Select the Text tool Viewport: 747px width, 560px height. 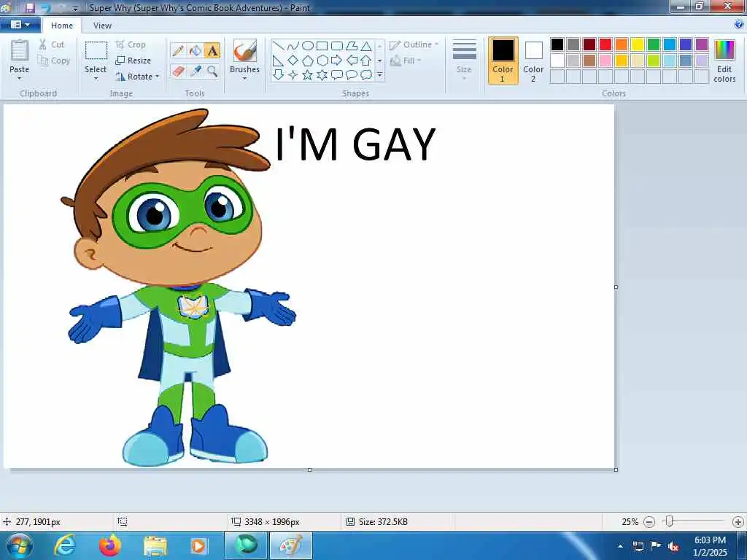[x=212, y=50]
